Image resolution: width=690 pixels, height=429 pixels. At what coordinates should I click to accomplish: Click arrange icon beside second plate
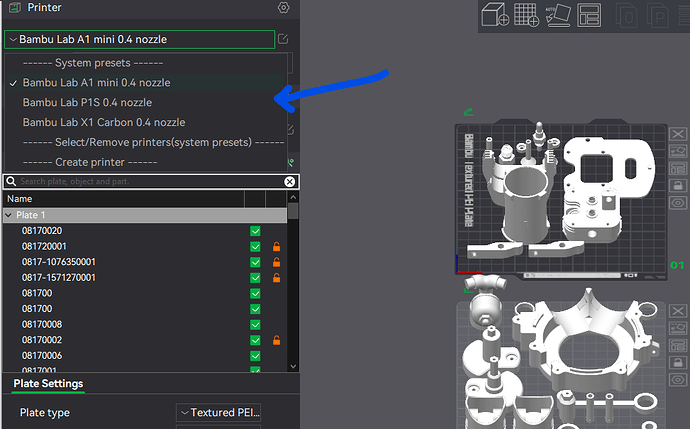(678, 345)
